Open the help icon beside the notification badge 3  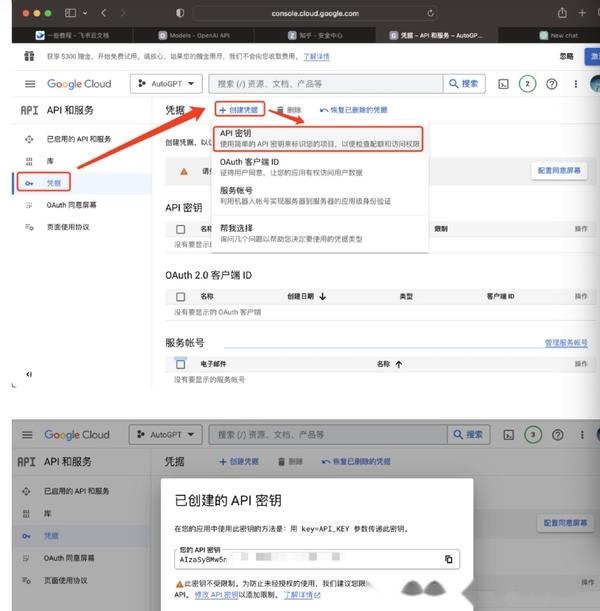(558, 434)
